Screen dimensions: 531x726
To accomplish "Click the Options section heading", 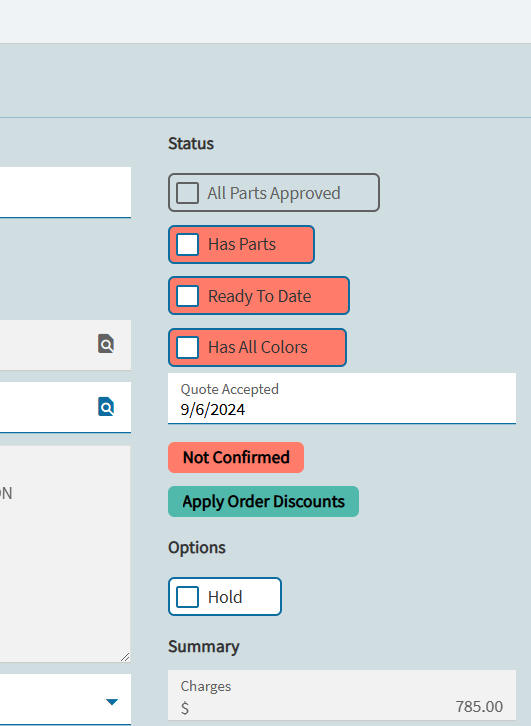I will point(197,548).
